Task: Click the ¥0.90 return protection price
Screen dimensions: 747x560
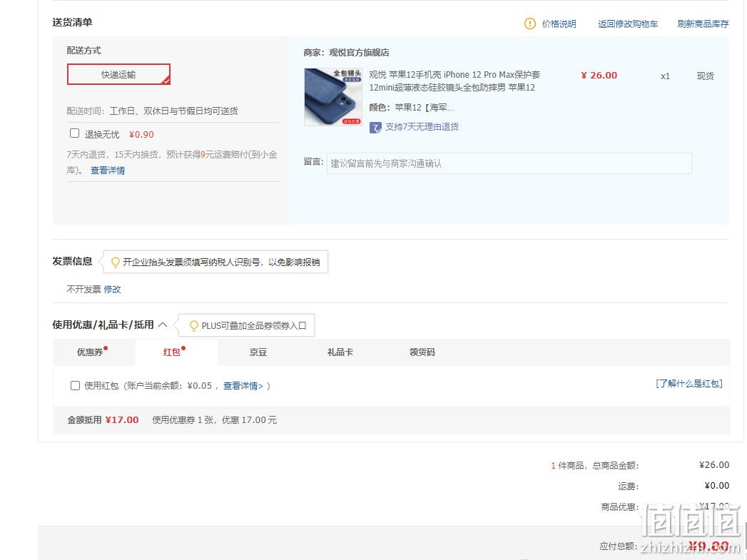Action: (x=141, y=135)
